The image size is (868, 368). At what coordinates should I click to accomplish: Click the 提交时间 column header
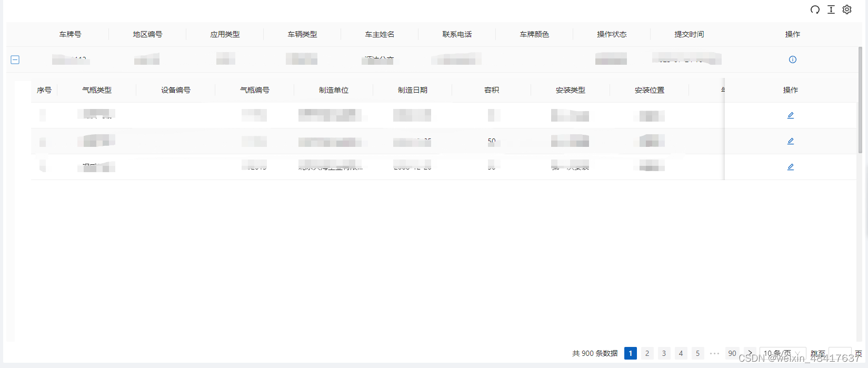(x=690, y=34)
